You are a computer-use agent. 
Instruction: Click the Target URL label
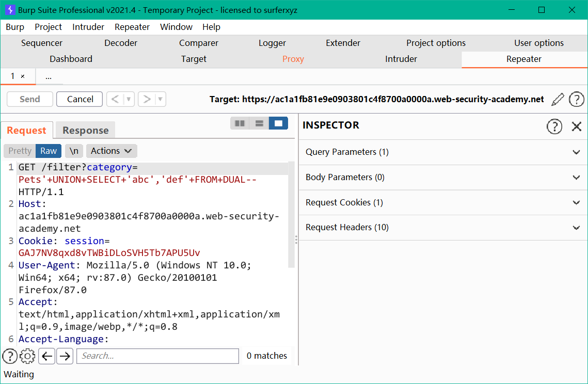[x=376, y=100]
